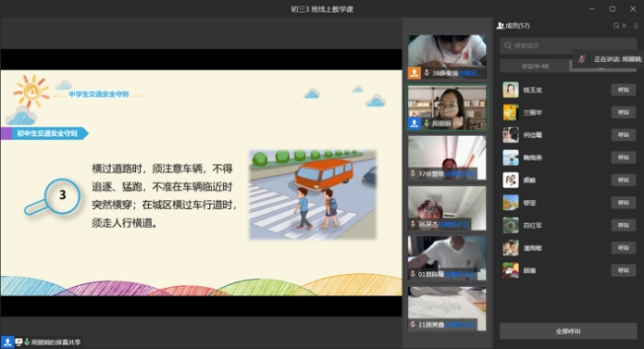644x349 pixels.
Task: Click the muted mic icon in speaking notification
Action: pyautogui.click(x=582, y=59)
